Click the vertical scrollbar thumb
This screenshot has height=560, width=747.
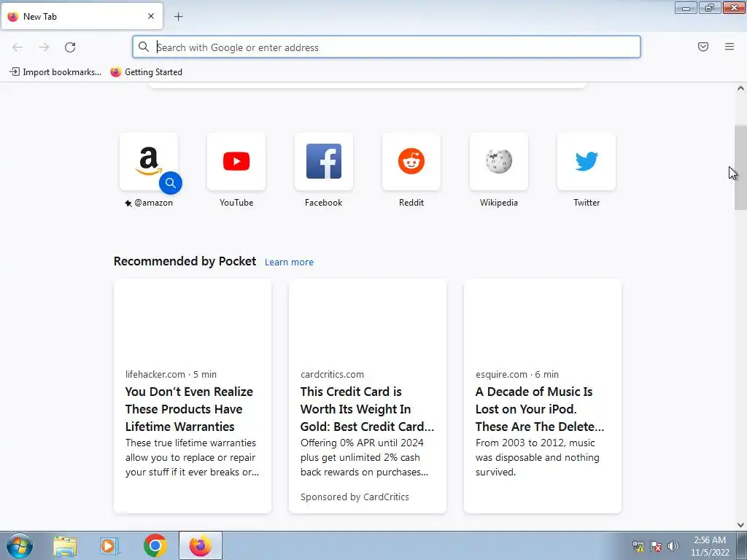click(x=740, y=167)
